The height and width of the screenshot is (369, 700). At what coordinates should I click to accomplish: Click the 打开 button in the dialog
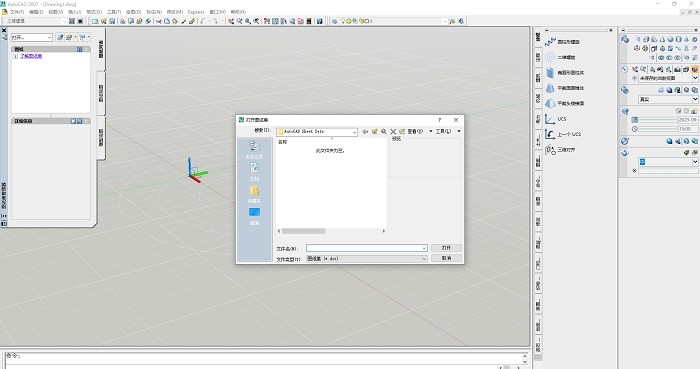pyautogui.click(x=446, y=248)
